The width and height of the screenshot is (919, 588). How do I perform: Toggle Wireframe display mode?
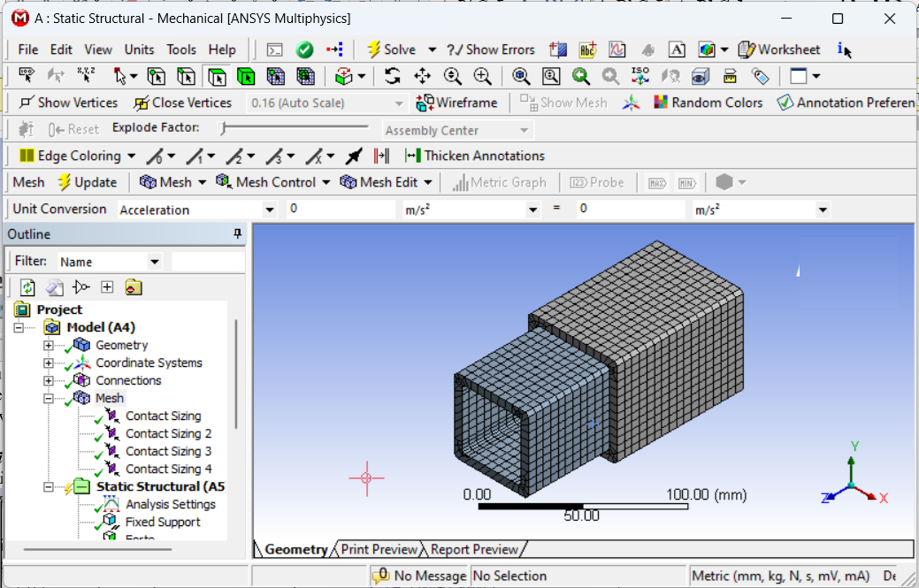pos(456,103)
